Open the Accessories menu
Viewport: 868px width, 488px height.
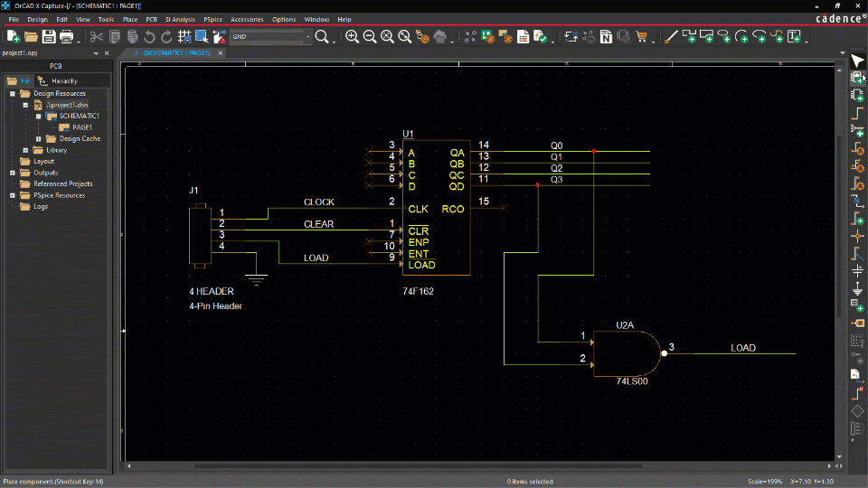(x=247, y=19)
